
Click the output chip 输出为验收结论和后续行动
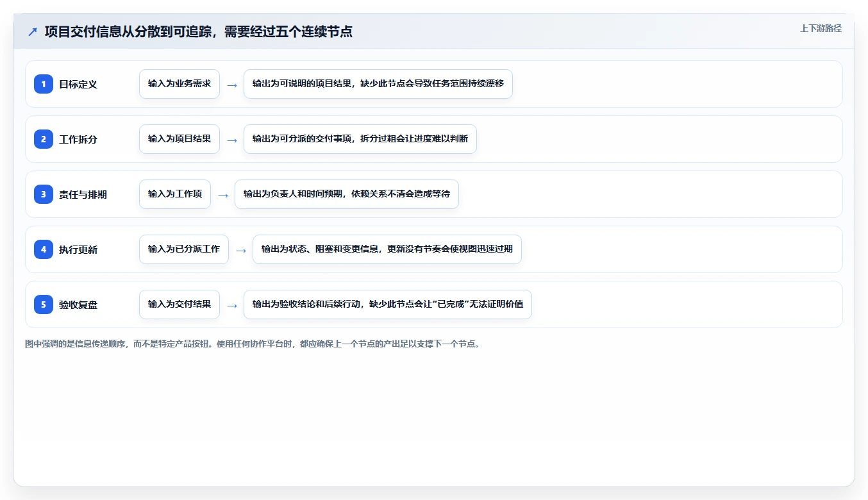(x=388, y=304)
